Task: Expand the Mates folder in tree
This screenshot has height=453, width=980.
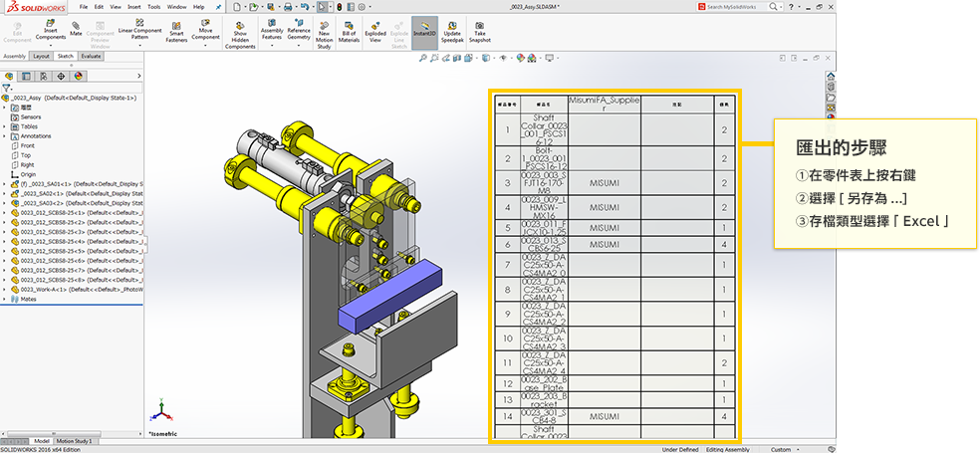Action: coord(4,298)
